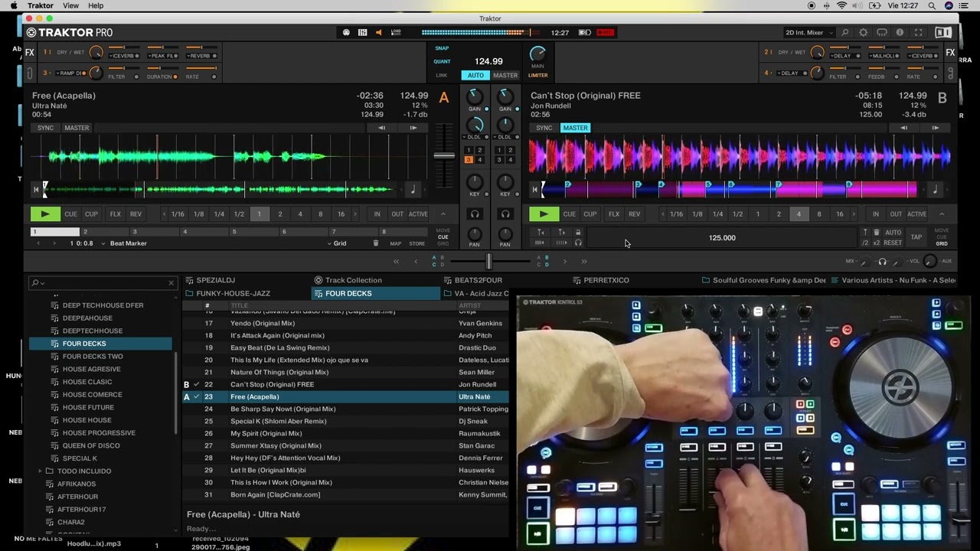Click the Native Instruments NI logo

tap(943, 32)
